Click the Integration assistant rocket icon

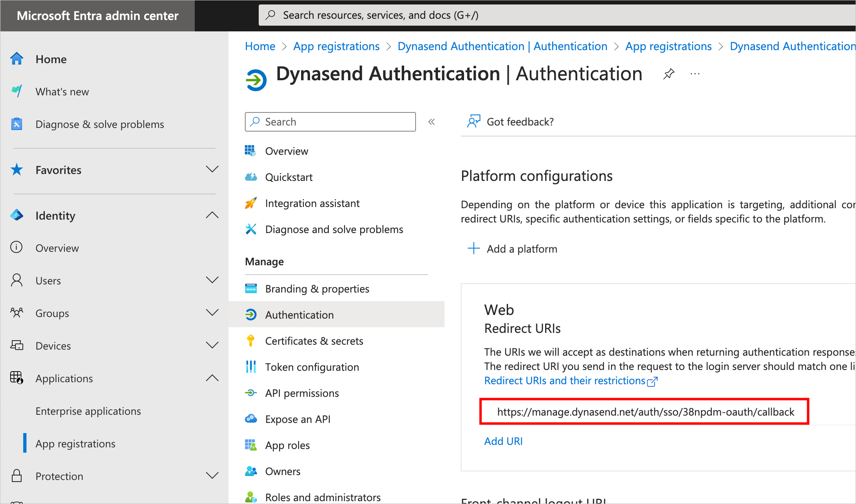[x=251, y=203]
